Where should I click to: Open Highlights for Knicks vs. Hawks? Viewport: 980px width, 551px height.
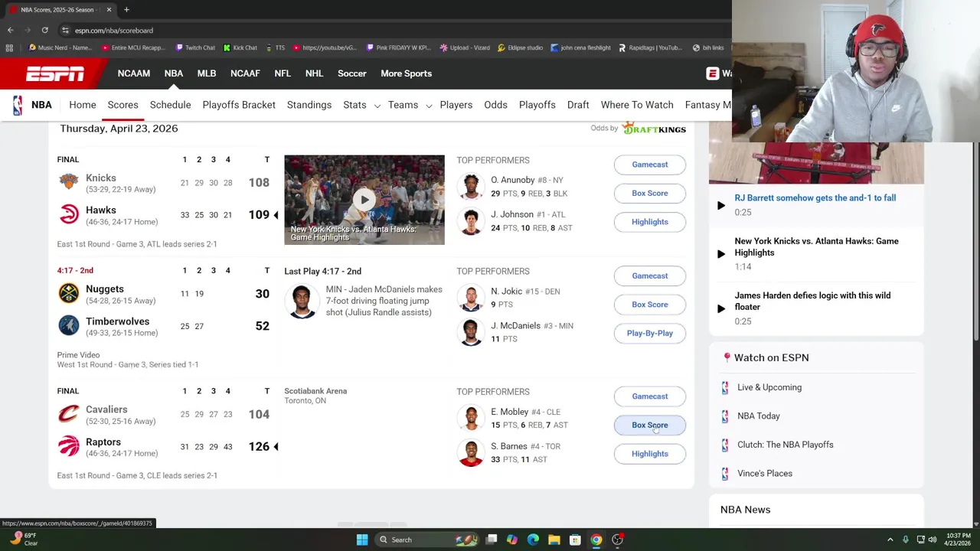click(650, 222)
